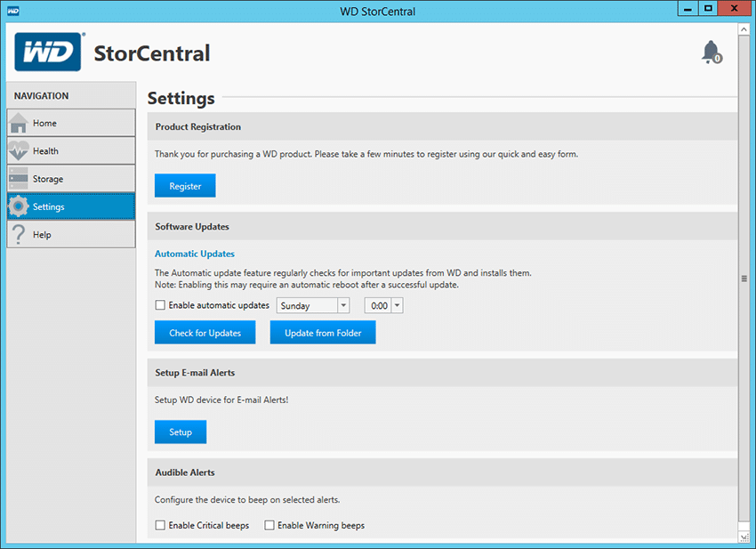Click the vertical scrollbar thumb grip
Image resolution: width=756 pixels, height=549 pixels.
[744, 279]
